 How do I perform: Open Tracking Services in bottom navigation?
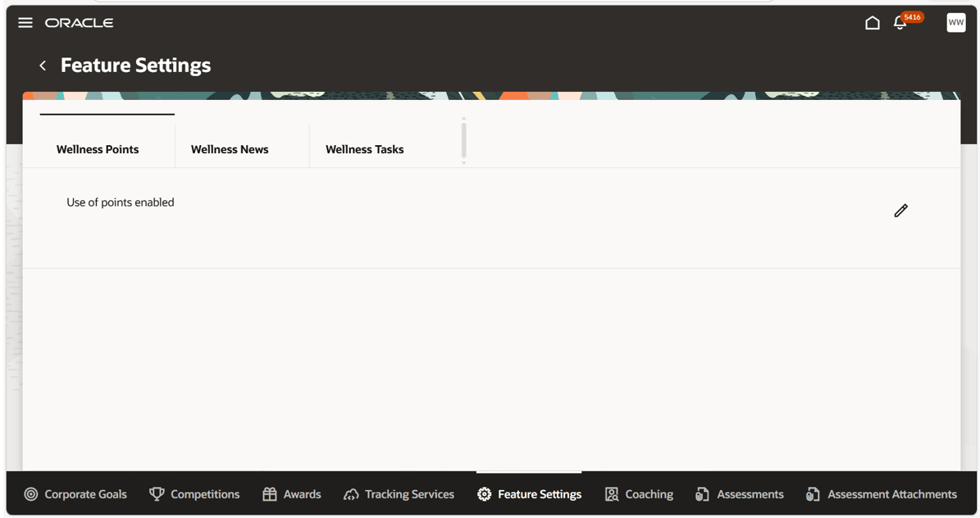pos(399,494)
